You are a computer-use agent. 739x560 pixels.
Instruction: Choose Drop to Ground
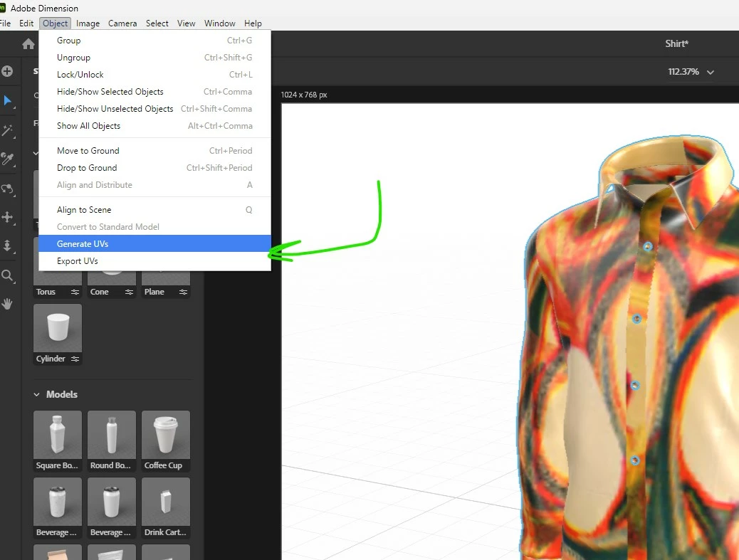154,168
